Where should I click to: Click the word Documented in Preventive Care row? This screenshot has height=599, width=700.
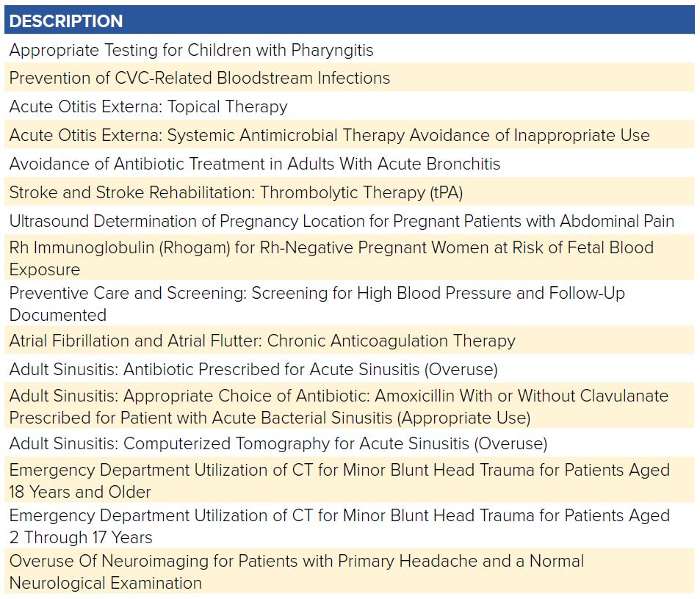[x=58, y=315]
